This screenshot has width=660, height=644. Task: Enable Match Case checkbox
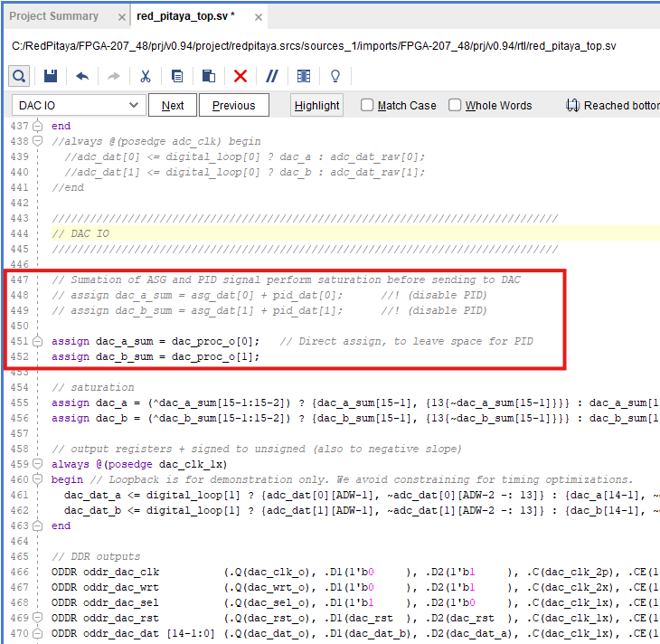pyautogui.click(x=367, y=105)
